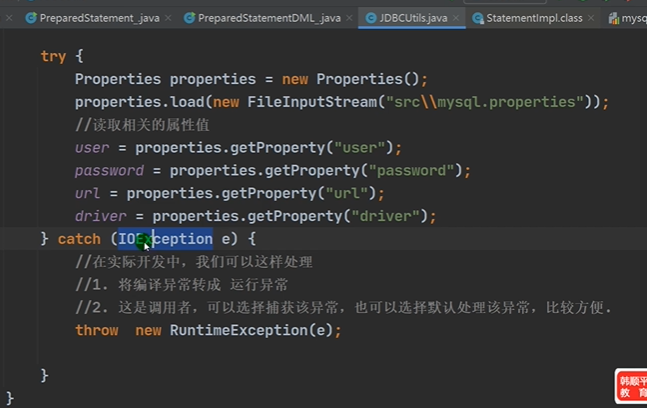Image resolution: width=647 pixels, height=408 pixels.
Task: Click the //2. 这是调用者 comment line
Action: [343, 307]
